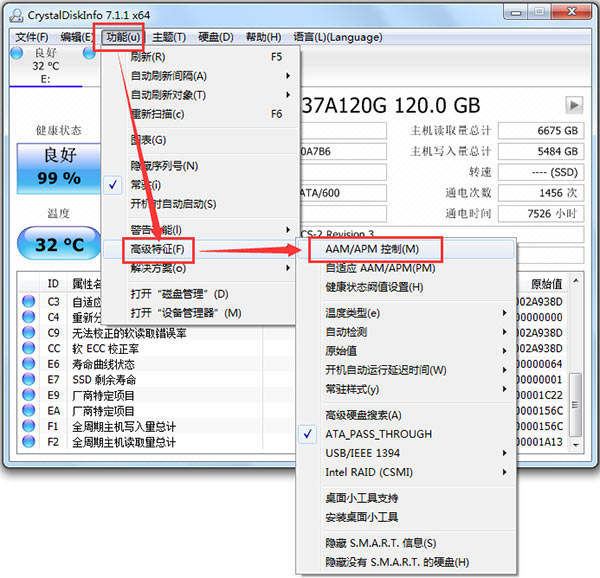Select the E: drive tab with 良好 status
This screenshot has height=578, width=600.
pos(46,66)
